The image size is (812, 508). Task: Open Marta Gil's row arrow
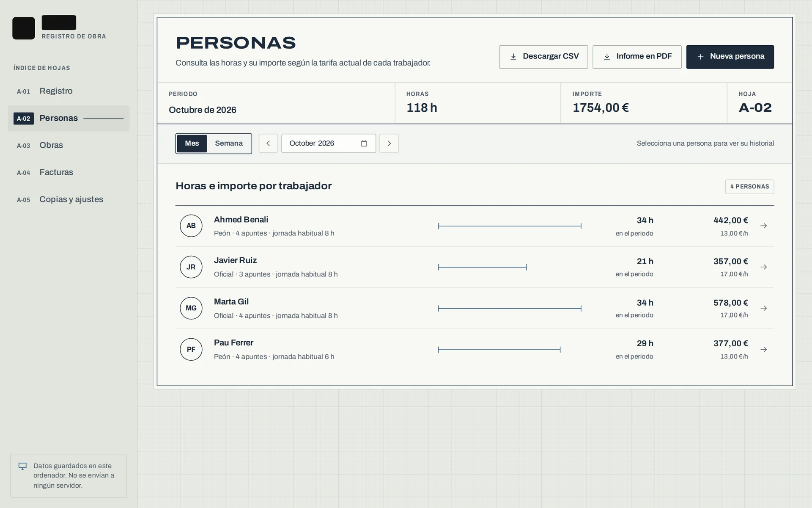click(764, 308)
